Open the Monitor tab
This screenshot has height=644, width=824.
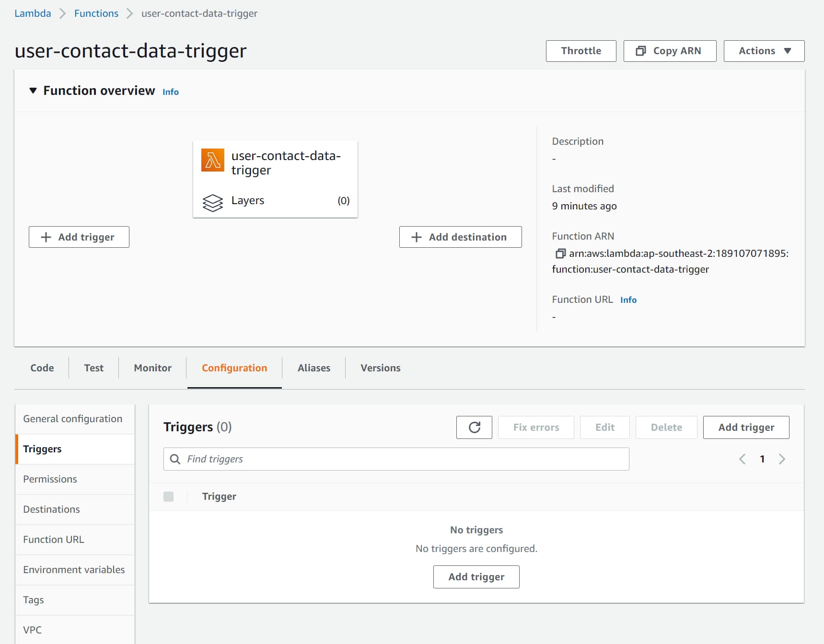[152, 368]
